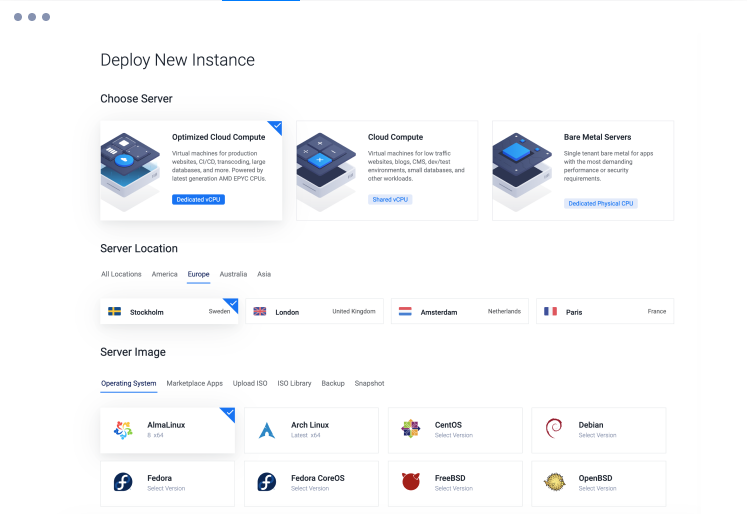Click the Cloud Compute server illustration
The width and height of the screenshot is (747, 514).
[326, 171]
